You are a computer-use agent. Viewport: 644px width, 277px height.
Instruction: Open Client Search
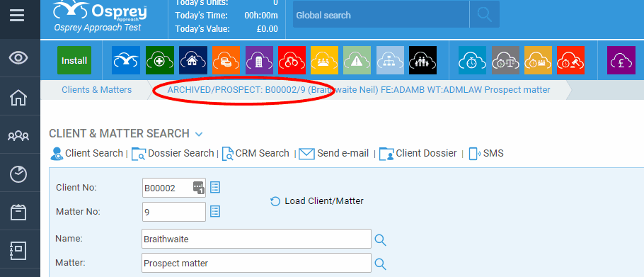[x=86, y=153]
